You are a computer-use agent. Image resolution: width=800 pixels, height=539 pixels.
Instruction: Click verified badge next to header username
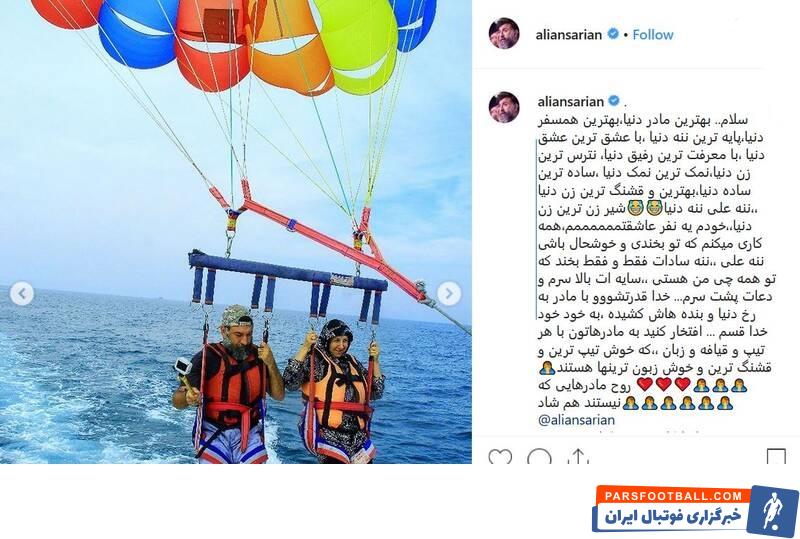(613, 34)
